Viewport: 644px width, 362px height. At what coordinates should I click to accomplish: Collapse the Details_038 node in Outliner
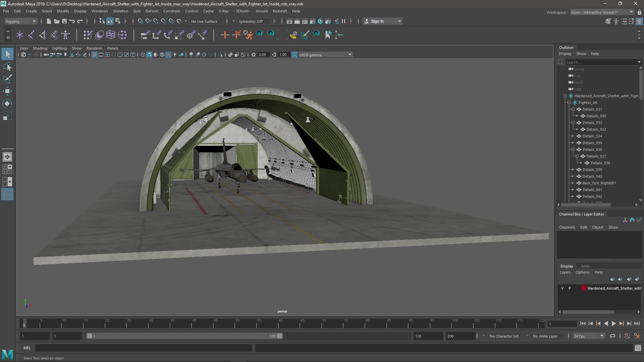(x=573, y=149)
